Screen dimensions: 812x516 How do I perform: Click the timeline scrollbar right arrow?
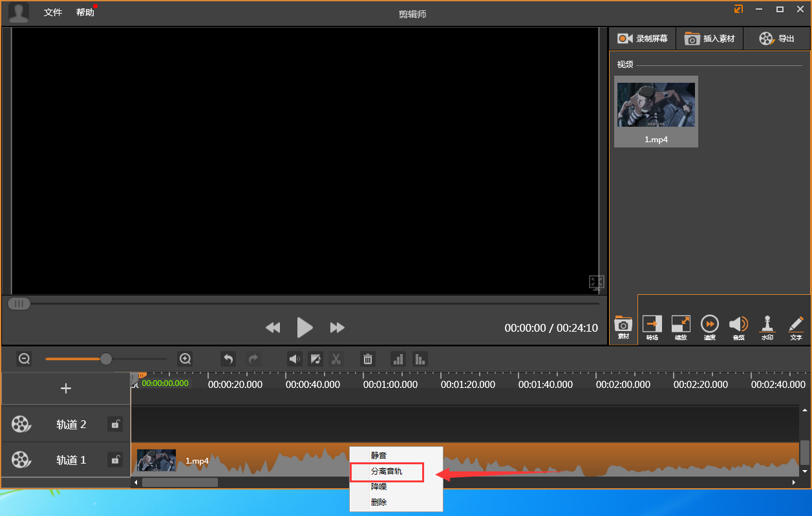pos(794,482)
